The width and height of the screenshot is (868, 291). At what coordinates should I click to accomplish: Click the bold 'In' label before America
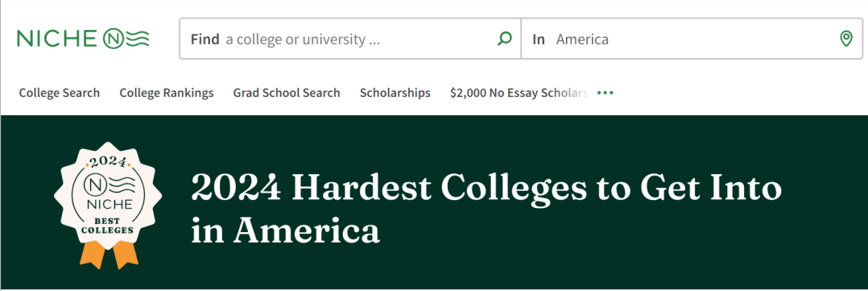tap(539, 39)
